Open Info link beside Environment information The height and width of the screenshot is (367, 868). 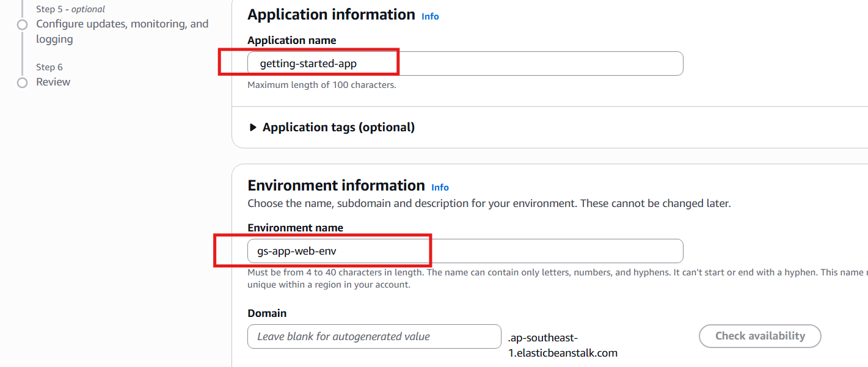(440, 187)
